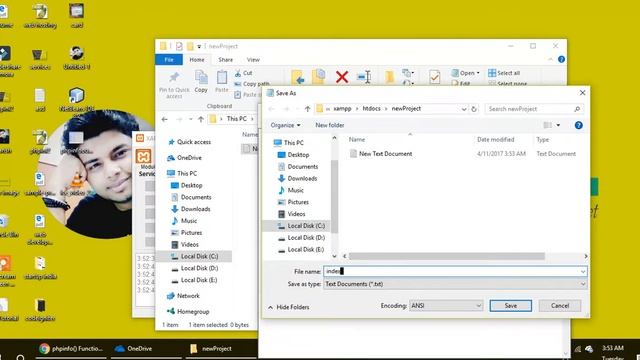The image size is (640, 360).
Task: Click Cut in Explorer ribbon
Action: [244, 73]
